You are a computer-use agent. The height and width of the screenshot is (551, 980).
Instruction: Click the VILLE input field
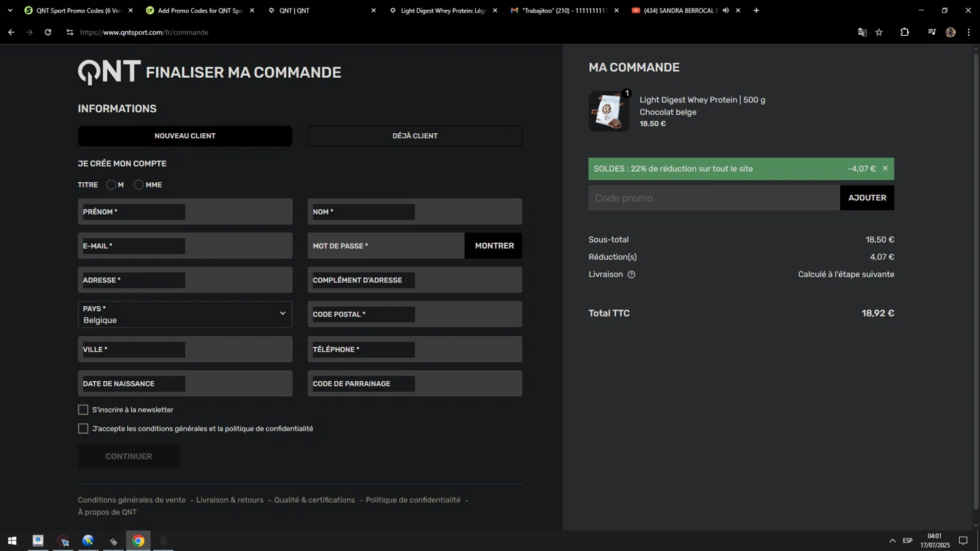[x=185, y=349]
